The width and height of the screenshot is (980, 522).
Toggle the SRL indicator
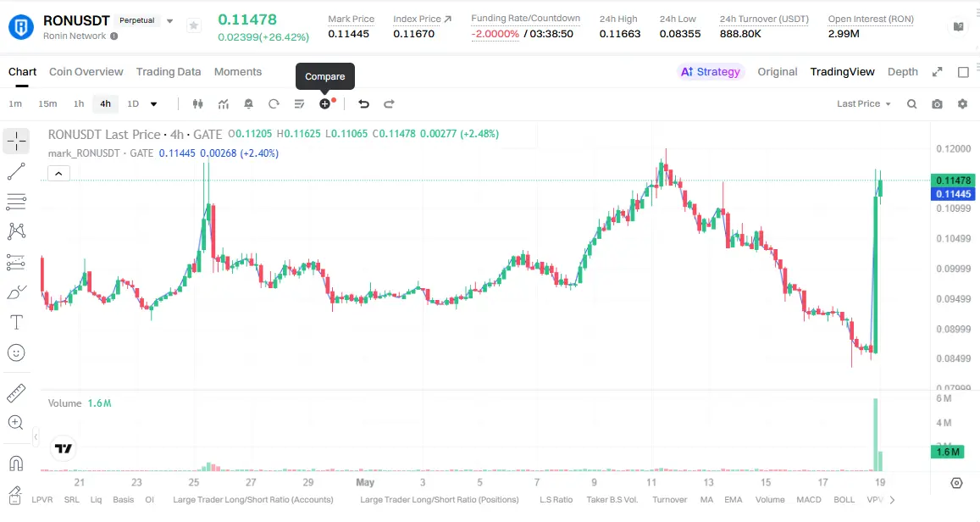(x=72, y=499)
